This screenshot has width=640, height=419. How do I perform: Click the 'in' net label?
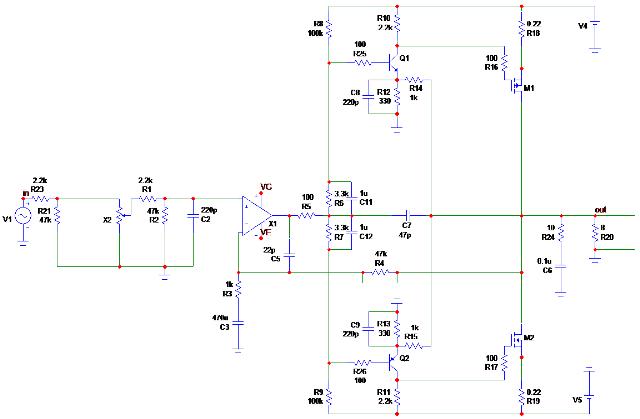[x=26, y=193]
